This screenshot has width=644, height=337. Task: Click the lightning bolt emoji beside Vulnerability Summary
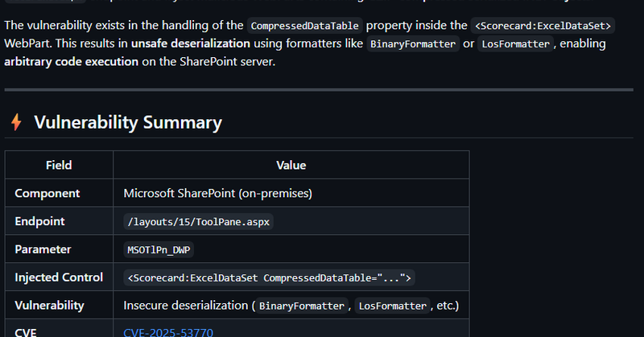16,122
